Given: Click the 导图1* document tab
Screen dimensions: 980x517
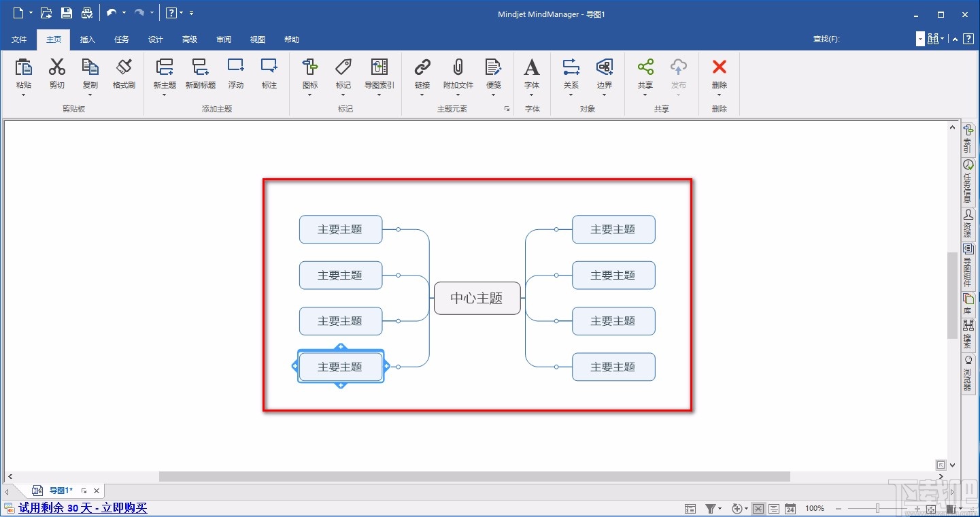Looking at the screenshot, I should [61, 490].
